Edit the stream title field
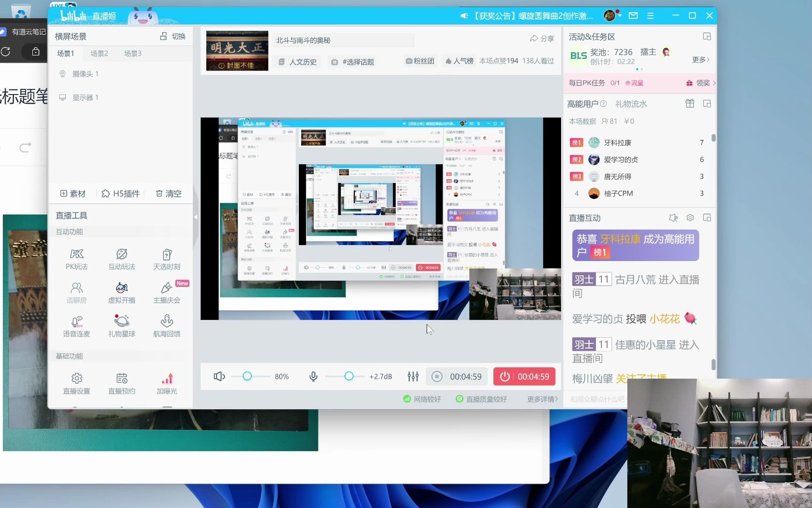 343,40
